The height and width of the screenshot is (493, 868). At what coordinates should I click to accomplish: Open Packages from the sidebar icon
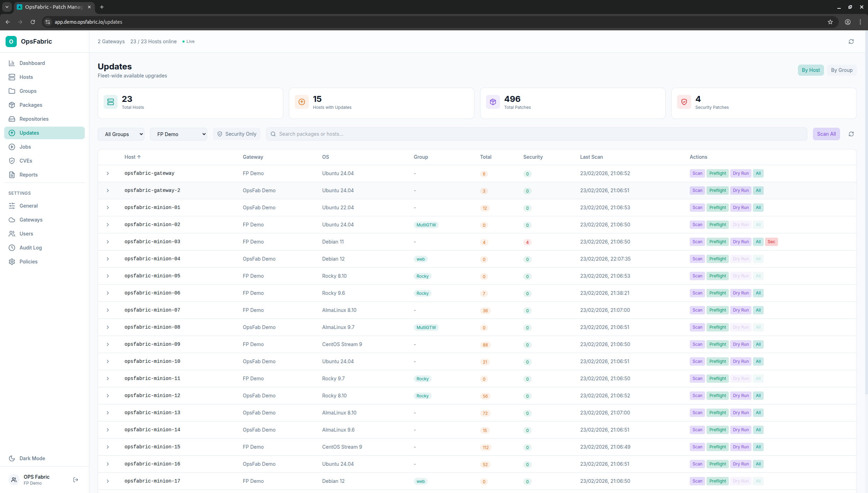(12, 105)
